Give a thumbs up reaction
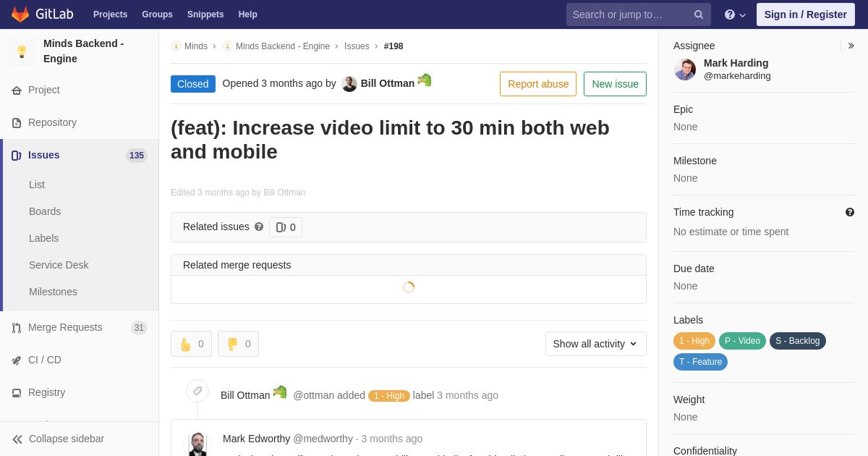This screenshot has height=456, width=868. pos(191,344)
